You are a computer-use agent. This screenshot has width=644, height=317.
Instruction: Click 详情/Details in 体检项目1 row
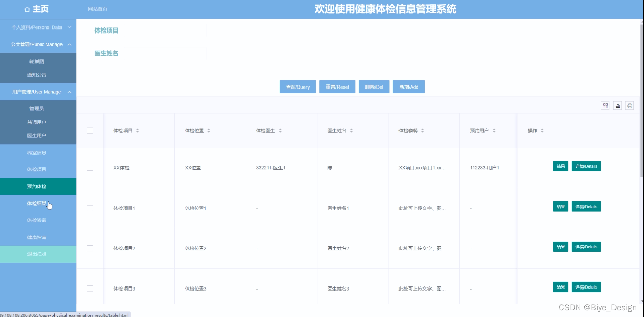tap(586, 207)
